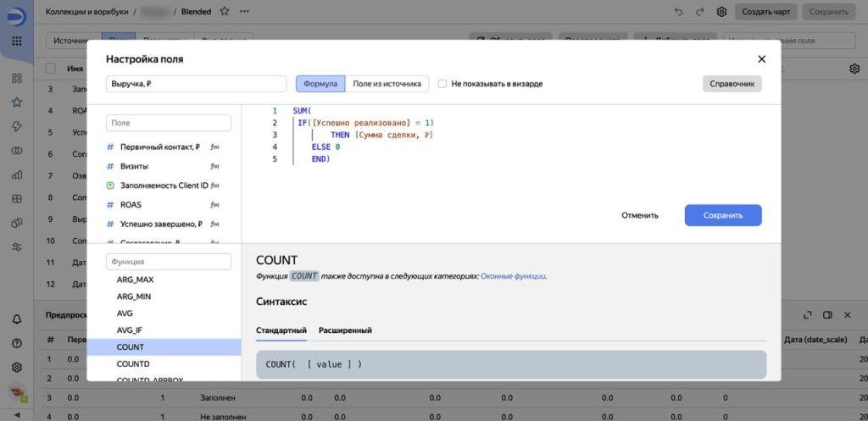Open settings gear in sidebar
Screen dimensions: 868x421
[x=17, y=368]
